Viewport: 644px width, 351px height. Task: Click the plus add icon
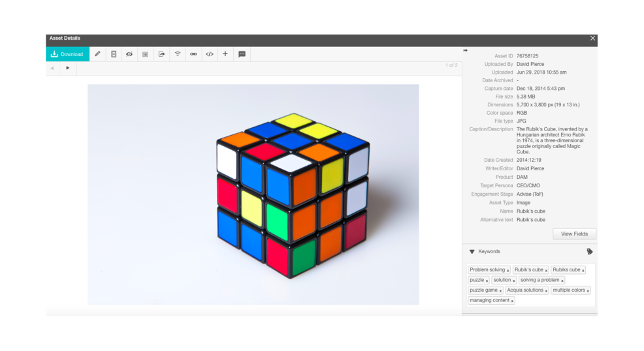tap(225, 54)
